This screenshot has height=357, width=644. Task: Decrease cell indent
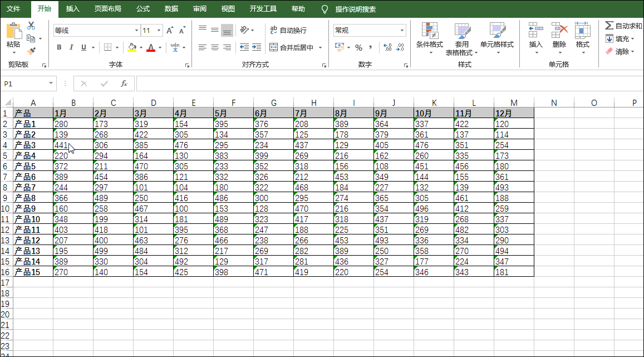tap(244, 47)
